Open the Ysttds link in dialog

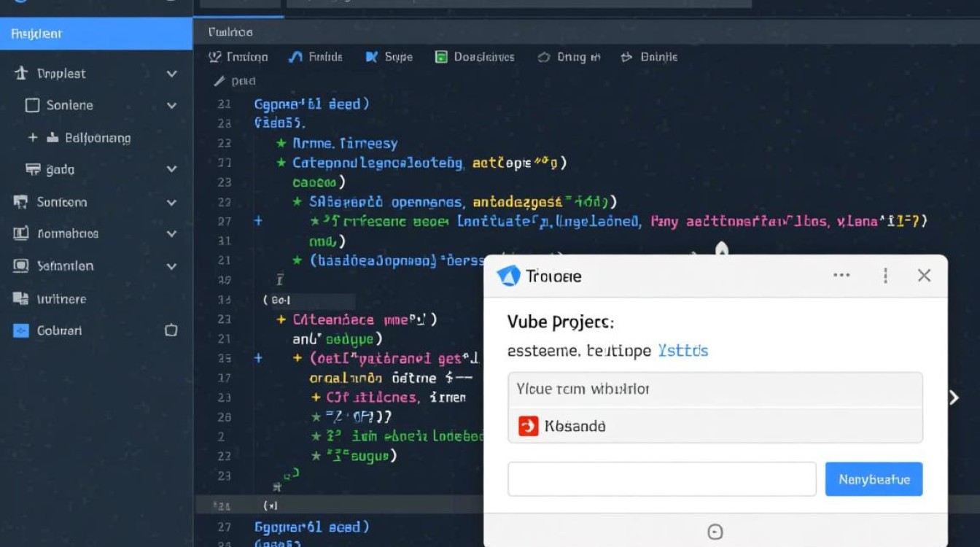point(682,351)
